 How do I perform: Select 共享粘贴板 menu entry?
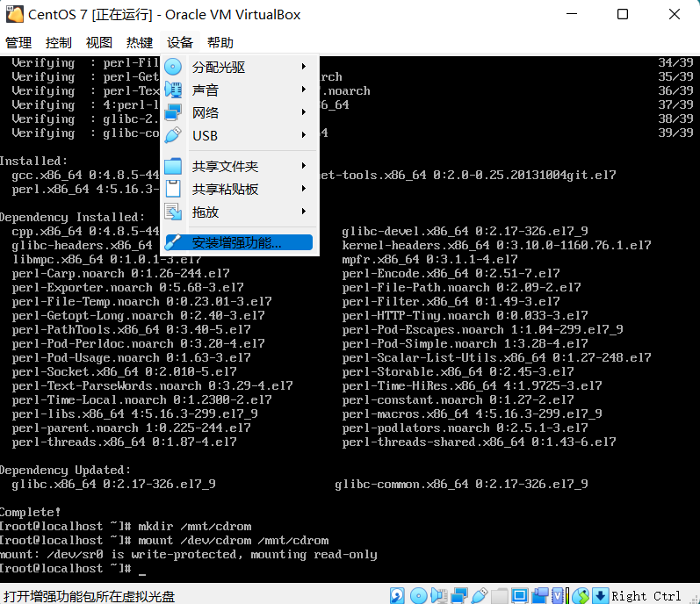[239, 189]
